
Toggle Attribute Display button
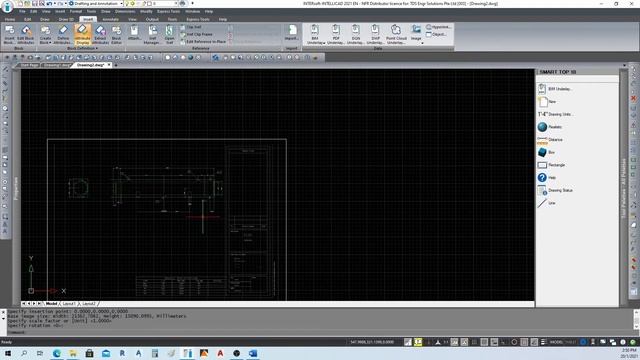pyautogui.click(x=82, y=34)
